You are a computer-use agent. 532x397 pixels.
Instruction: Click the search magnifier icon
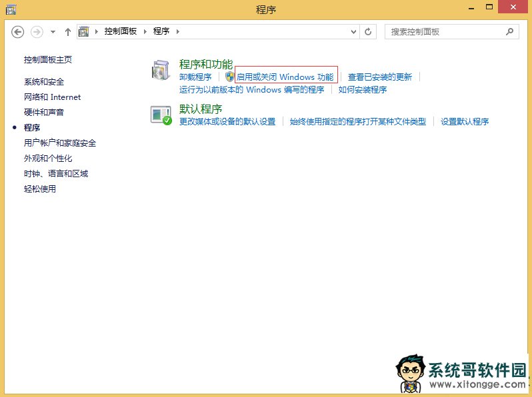[509, 32]
